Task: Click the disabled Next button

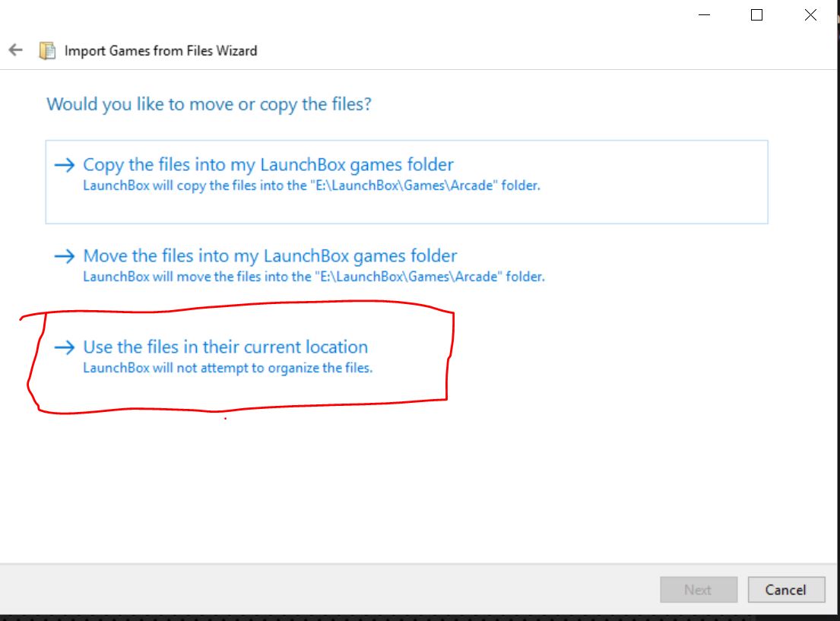Action: (x=699, y=589)
